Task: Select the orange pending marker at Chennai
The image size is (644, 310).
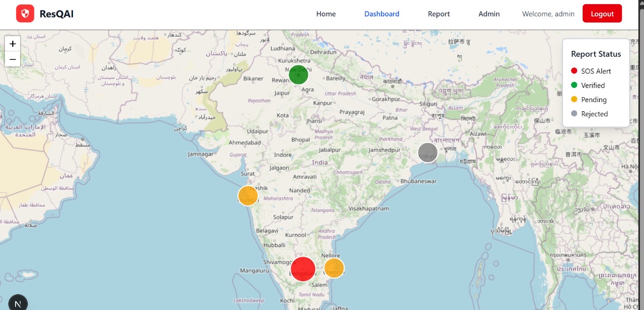Action: click(334, 268)
